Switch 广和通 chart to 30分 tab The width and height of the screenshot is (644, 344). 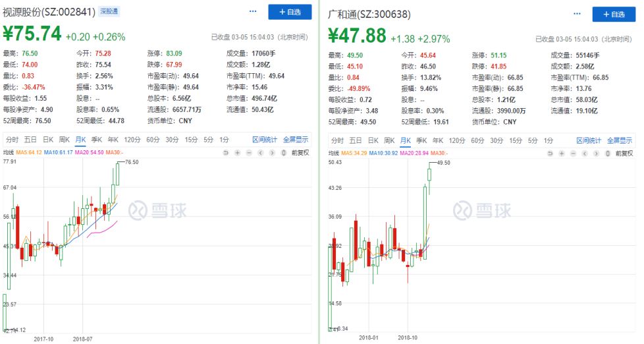click(496, 140)
